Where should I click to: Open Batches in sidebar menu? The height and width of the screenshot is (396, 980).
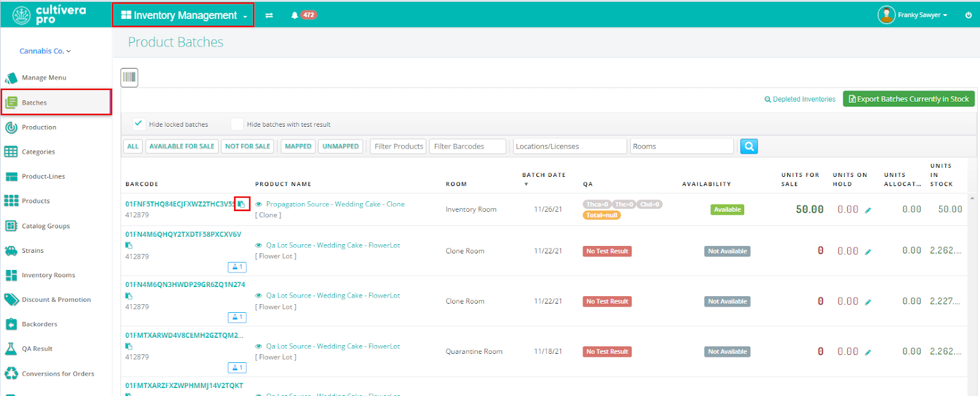pos(56,102)
